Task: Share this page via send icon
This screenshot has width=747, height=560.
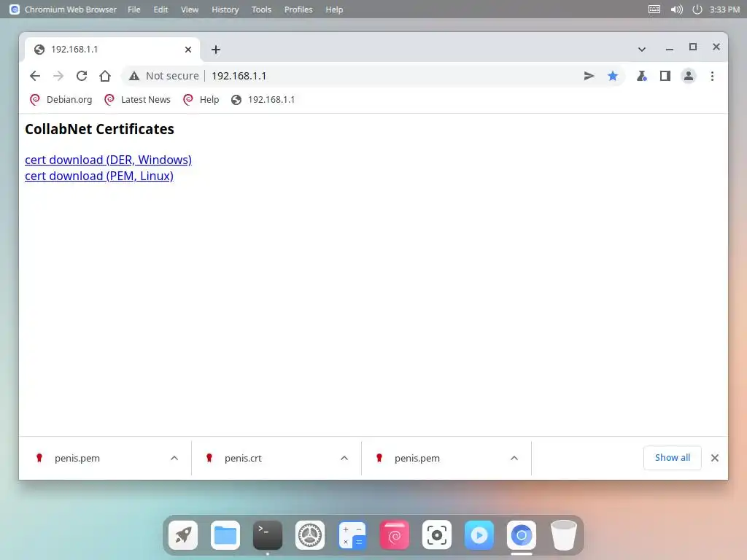Action: [589, 76]
